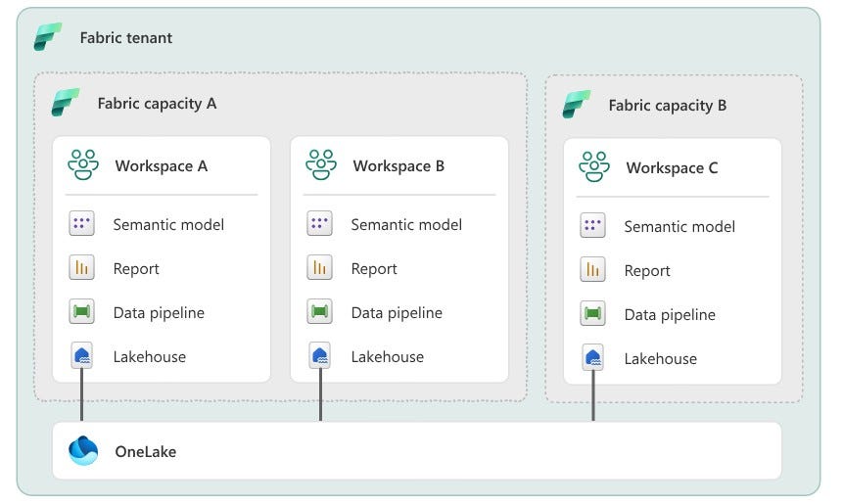This screenshot has height=504, width=843.
Task: Click the Workspace C people icon
Action: point(594,166)
